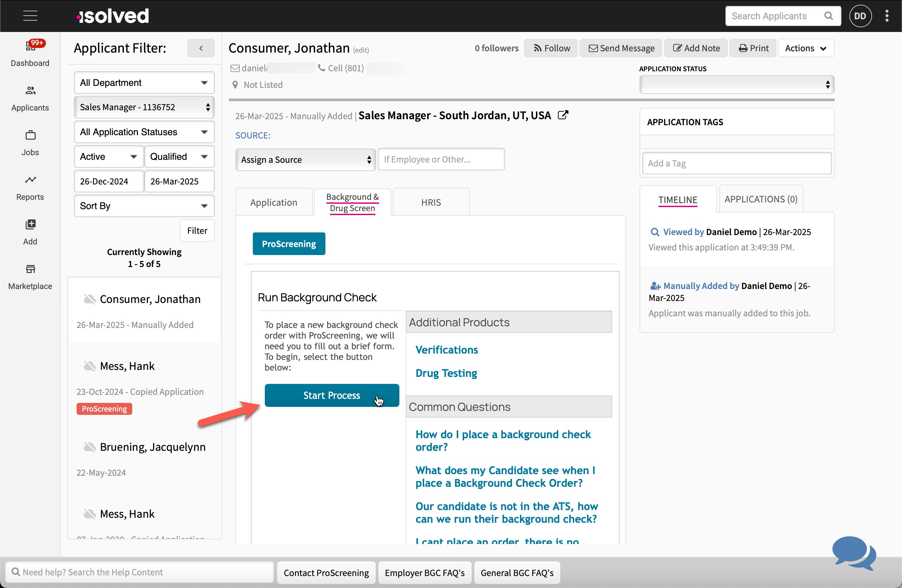Screen dimensions: 902x588
Task: Switch to the Applications (0) tab
Action: click(761, 199)
